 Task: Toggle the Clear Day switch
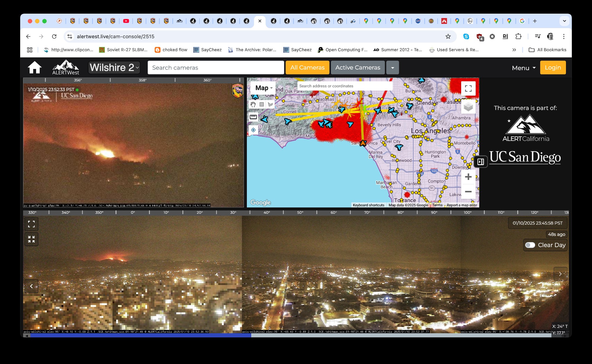[x=530, y=245]
